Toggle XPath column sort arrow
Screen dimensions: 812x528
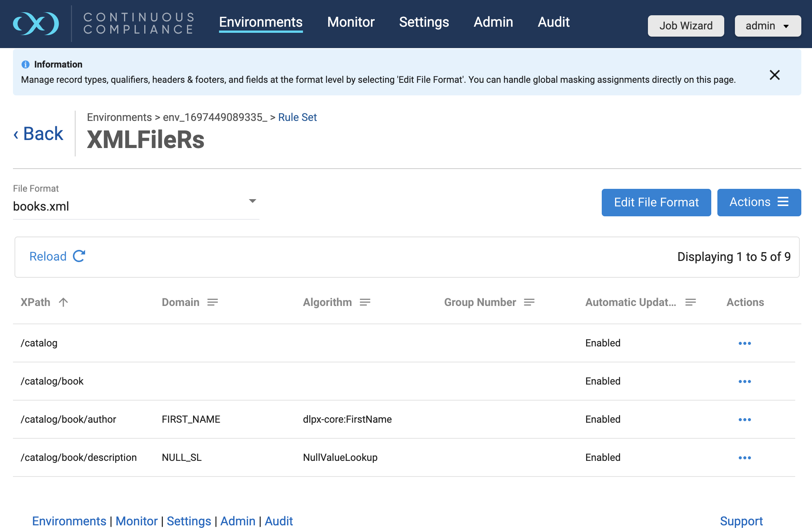click(x=63, y=302)
